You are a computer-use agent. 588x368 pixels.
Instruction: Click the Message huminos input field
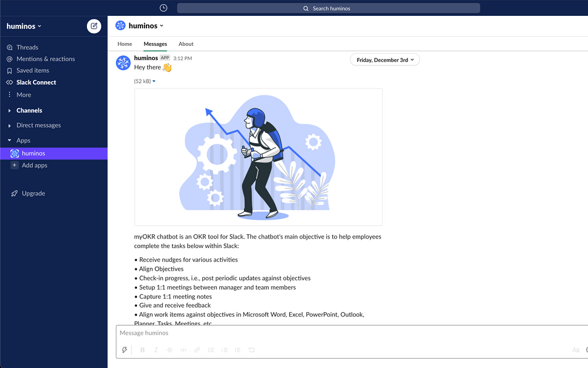click(352, 333)
